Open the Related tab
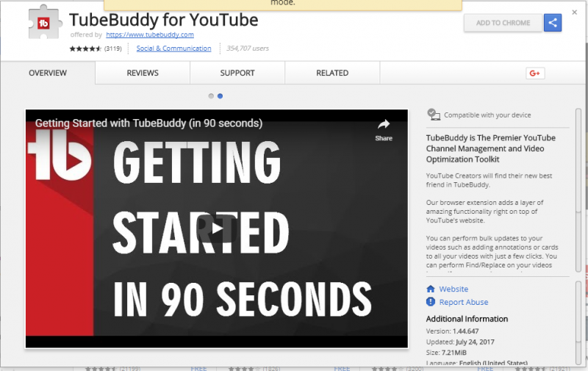This screenshot has width=588, height=371. click(x=332, y=73)
